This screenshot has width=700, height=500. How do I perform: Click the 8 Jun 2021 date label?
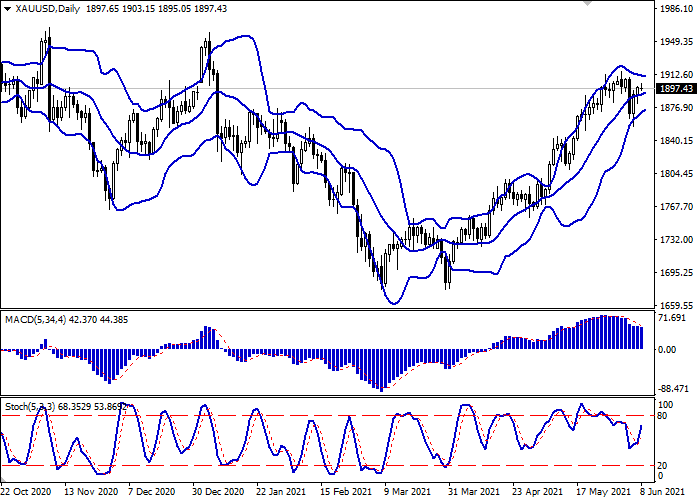662,492
